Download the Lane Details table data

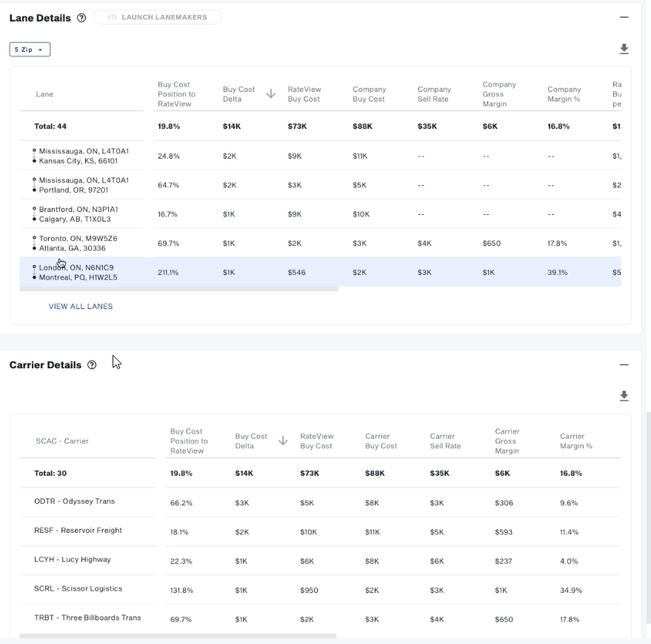[x=624, y=49]
